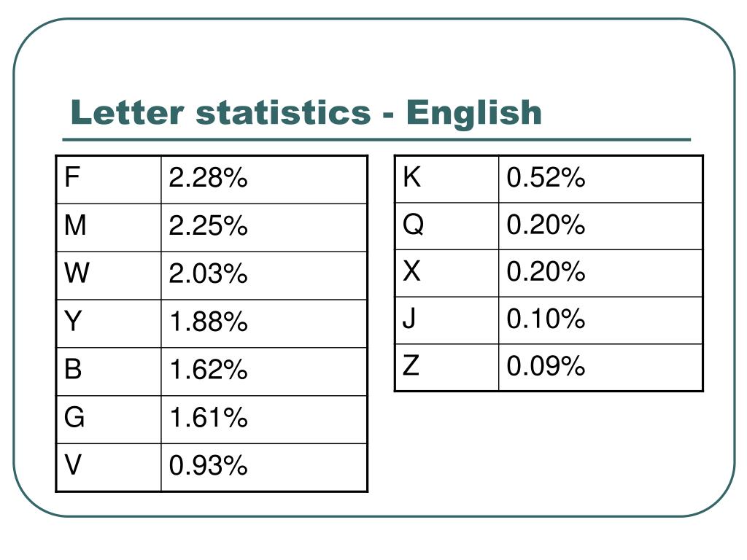Click the letter K cell

pos(447,179)
